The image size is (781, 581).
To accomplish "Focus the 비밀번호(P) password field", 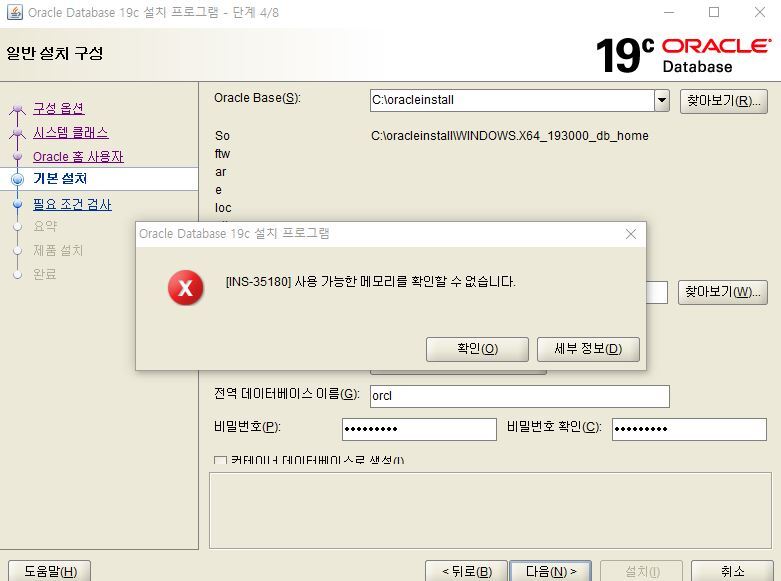I will 419,429.
